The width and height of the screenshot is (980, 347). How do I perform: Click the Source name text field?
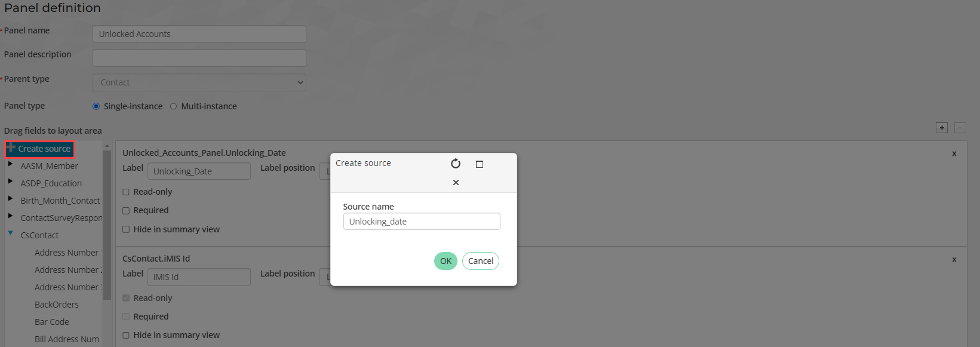coord(422,222)
